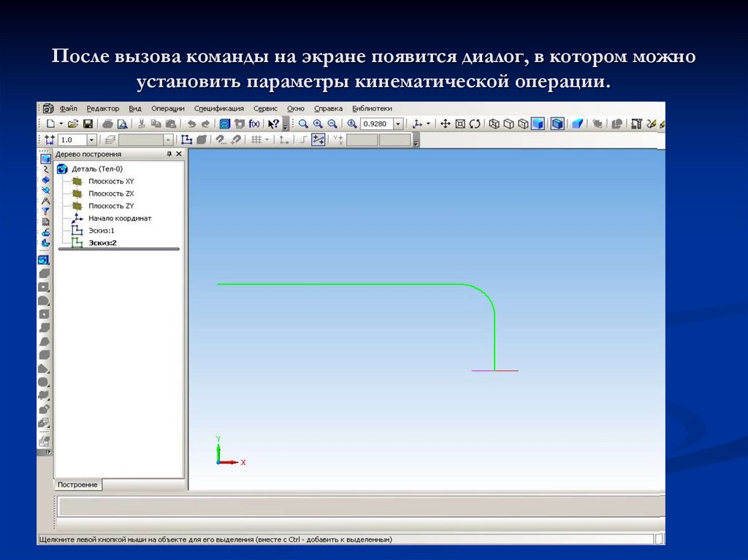The width and height of the screenshot is (748, 560).
Task: Open the view orientation dropdown arrow
Action: coord(427,123)
